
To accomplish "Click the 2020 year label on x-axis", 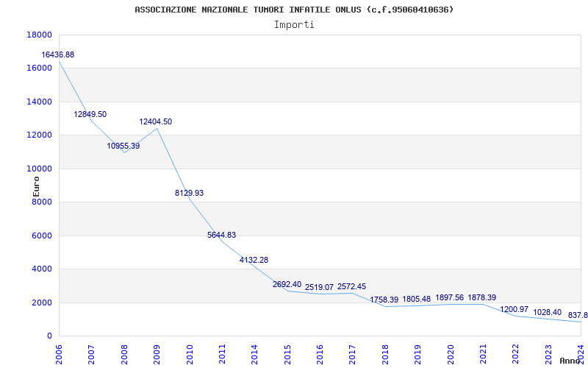I will pos(451,354).
